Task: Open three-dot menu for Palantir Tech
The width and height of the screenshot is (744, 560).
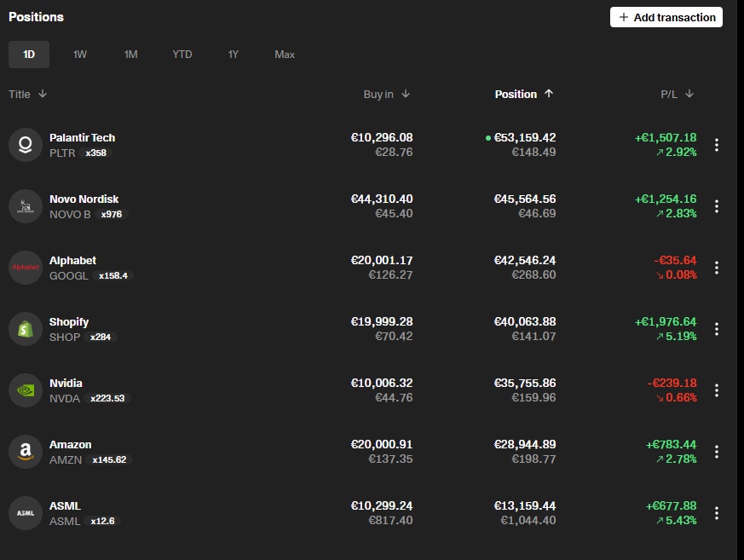Action: (717, 145)
